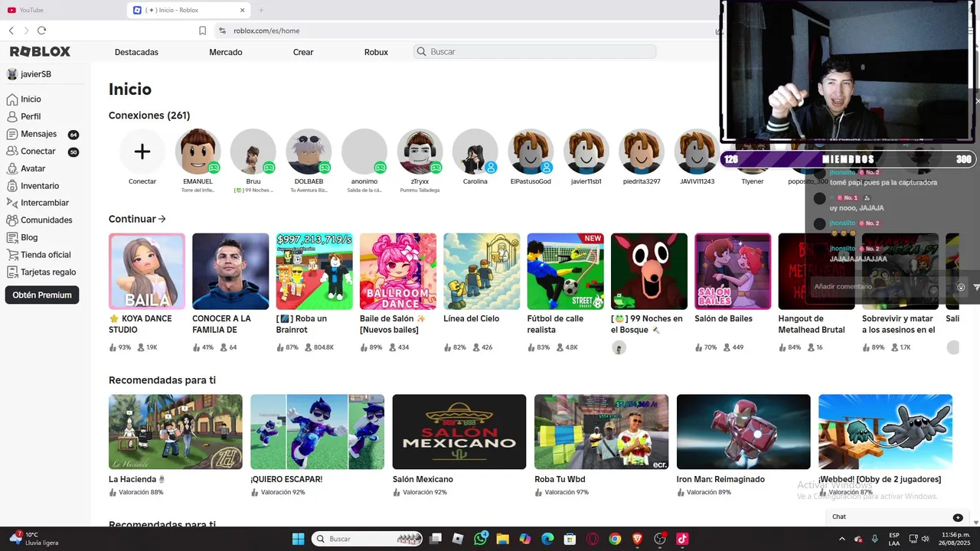Expand the Continuar section arrow
This screenshot has height=551, width=980.
point(162,219)
